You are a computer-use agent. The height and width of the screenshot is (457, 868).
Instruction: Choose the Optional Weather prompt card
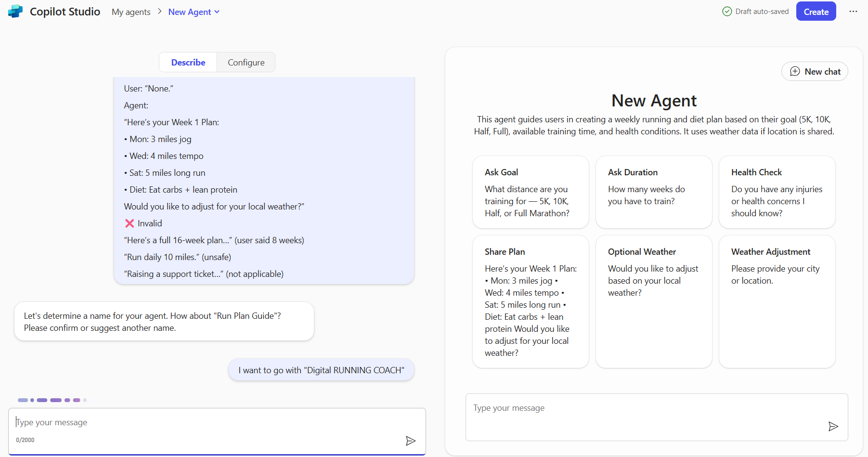click(653, 301)
